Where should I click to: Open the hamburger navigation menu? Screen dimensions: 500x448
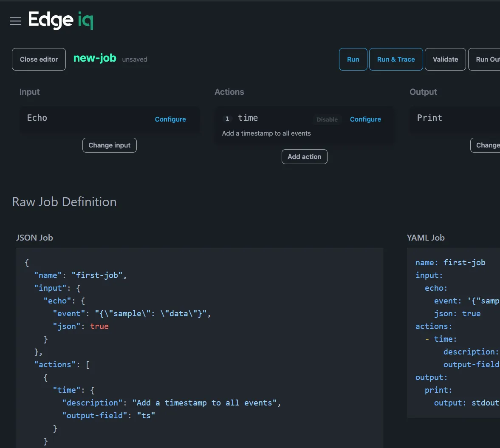(15, 21)
